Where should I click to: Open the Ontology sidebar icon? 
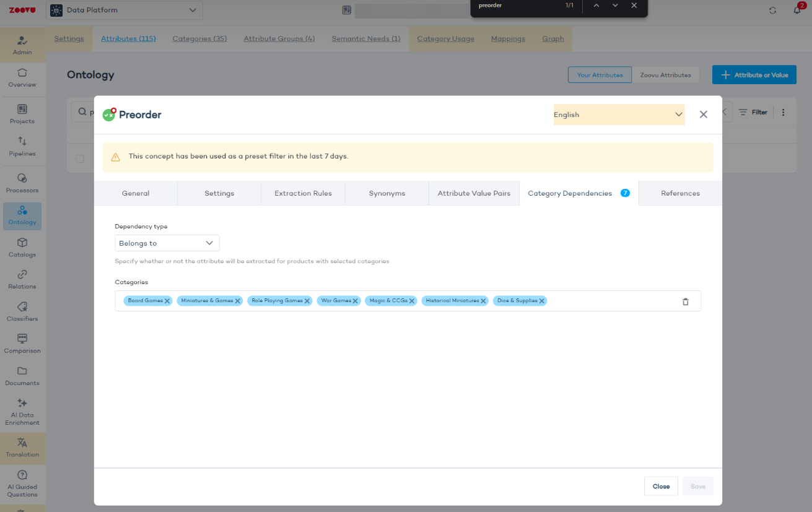pos(22,215)
